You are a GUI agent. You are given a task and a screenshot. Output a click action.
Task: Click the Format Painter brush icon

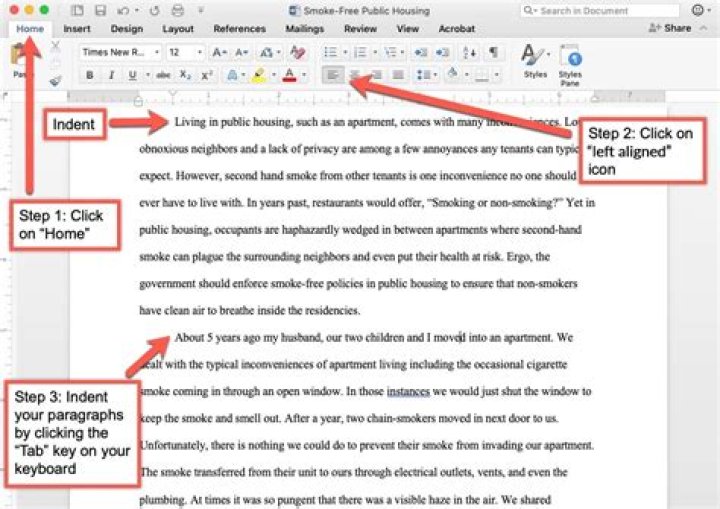[x=54, y=80]
